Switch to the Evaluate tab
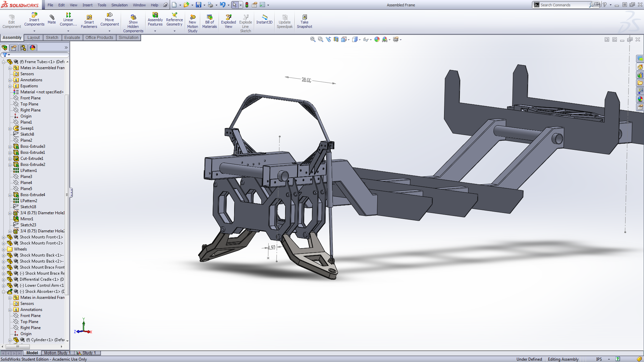The height and width of the screenshot is (362, 644). (72, 38)
